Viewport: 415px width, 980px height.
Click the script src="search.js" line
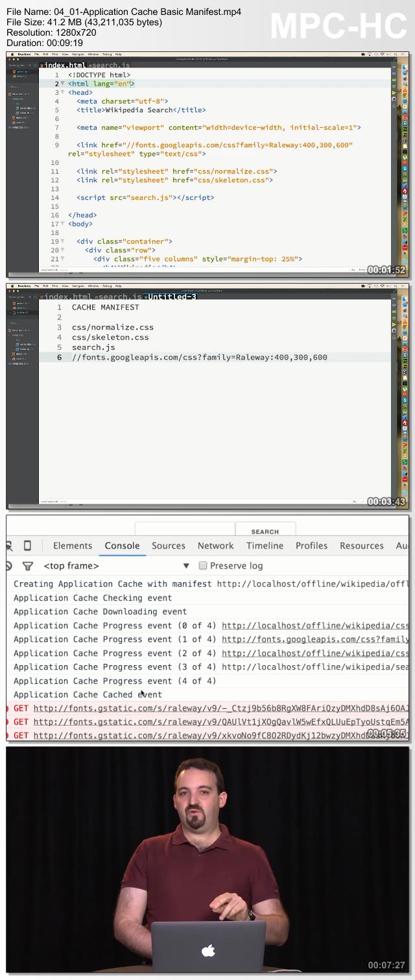point(145,197)
